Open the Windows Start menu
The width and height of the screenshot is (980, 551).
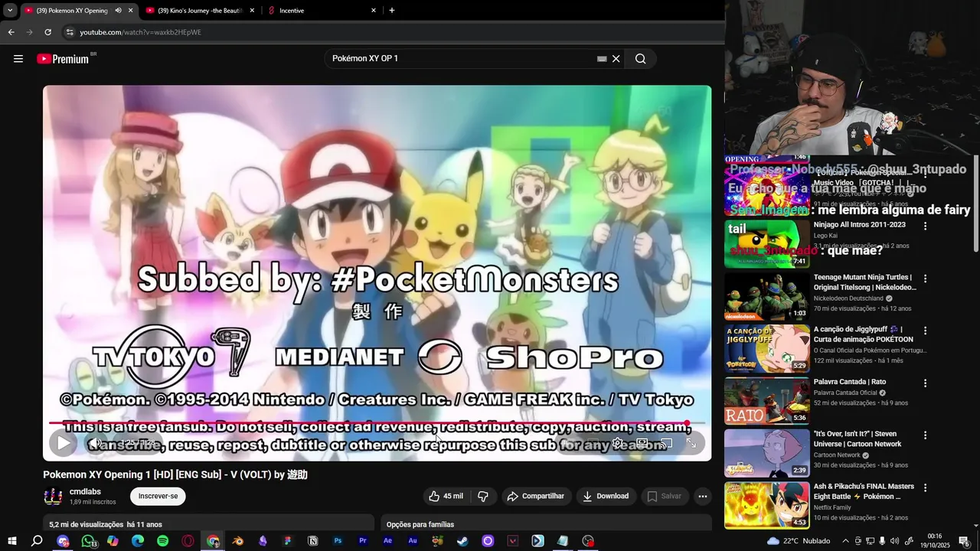[11, 541]
